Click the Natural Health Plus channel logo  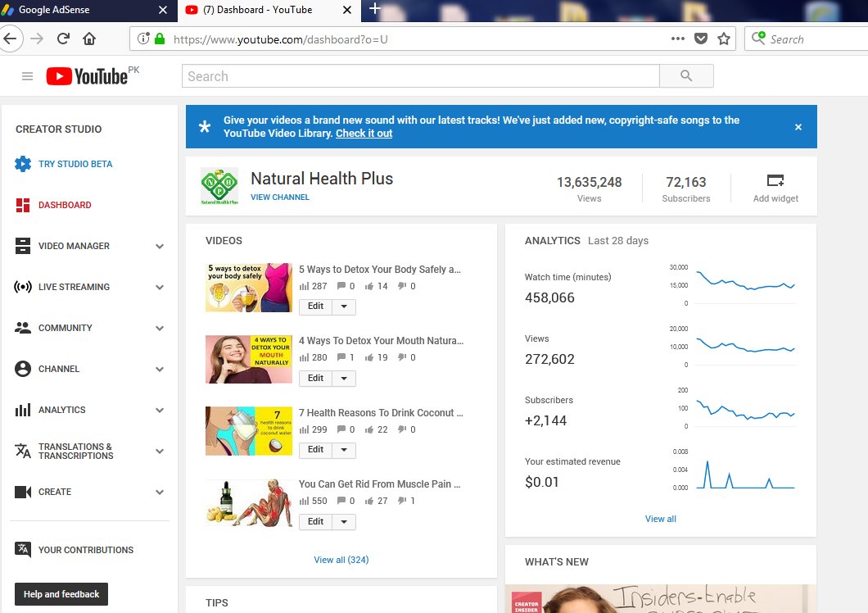[x=219, y=186]
